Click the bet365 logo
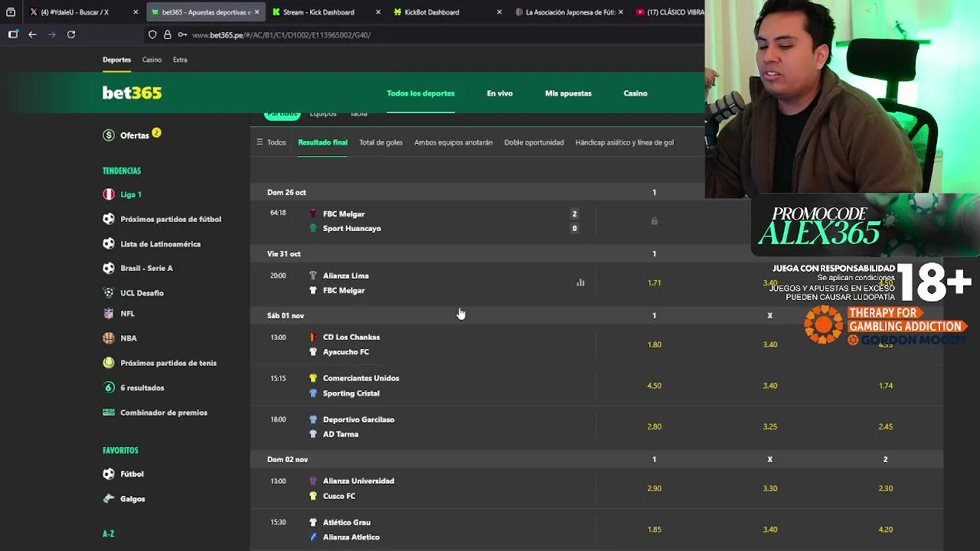Viewport: 980px width, 551px height. click(x=132, y=93)
